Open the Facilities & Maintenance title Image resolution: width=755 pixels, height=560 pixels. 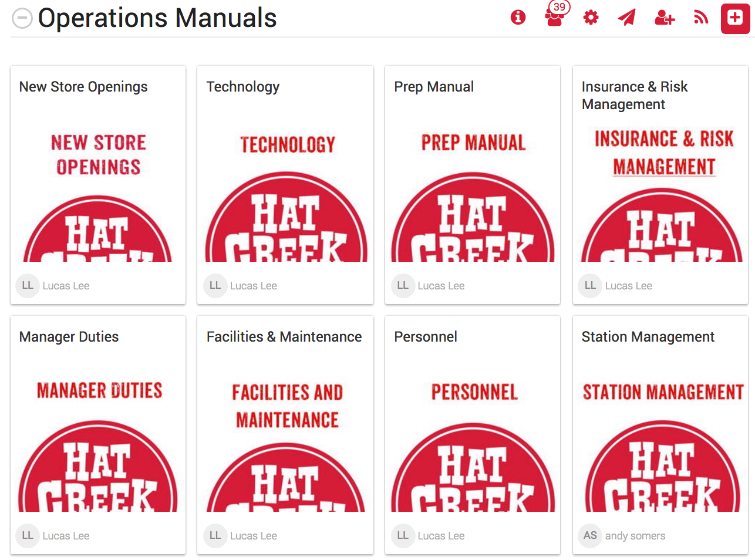[284, 337]
